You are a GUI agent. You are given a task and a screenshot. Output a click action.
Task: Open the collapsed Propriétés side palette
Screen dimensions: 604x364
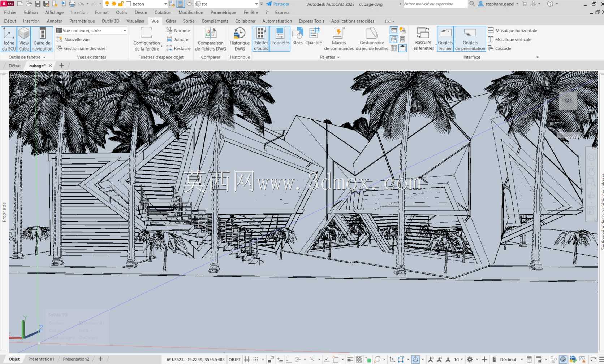click(x=4, y=212)
